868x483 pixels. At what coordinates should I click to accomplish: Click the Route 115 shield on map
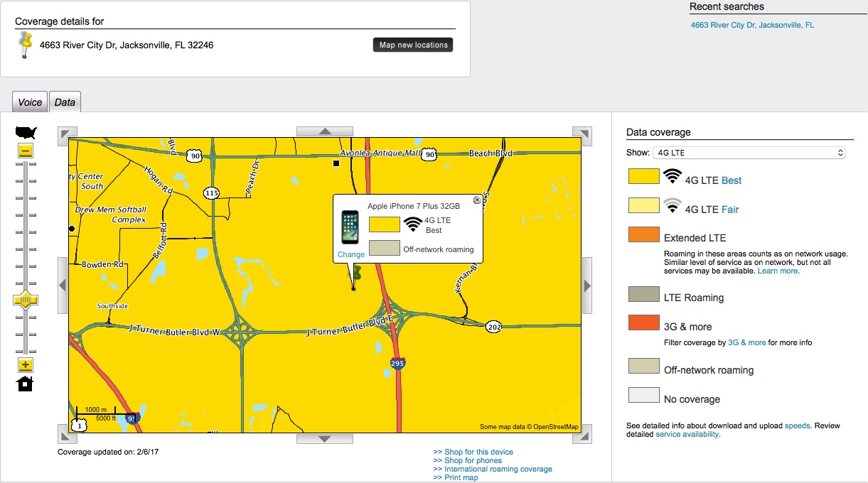click(x=211, y=192)
